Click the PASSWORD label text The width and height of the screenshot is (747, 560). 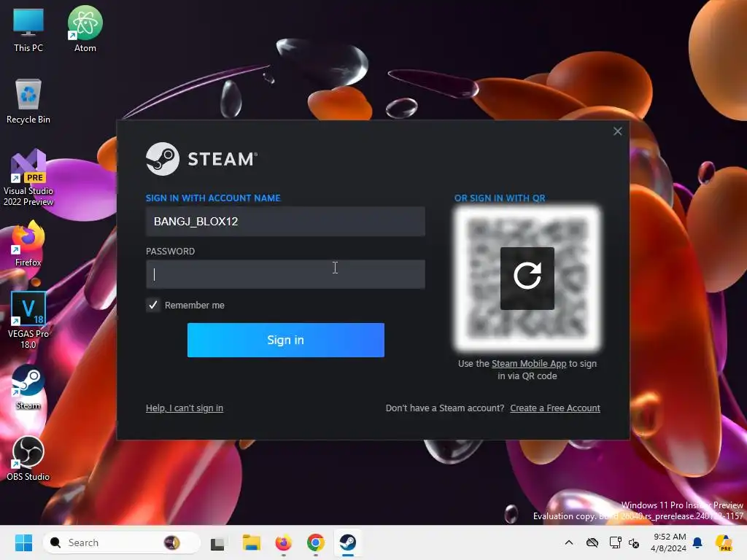click(x=170, y=251)
